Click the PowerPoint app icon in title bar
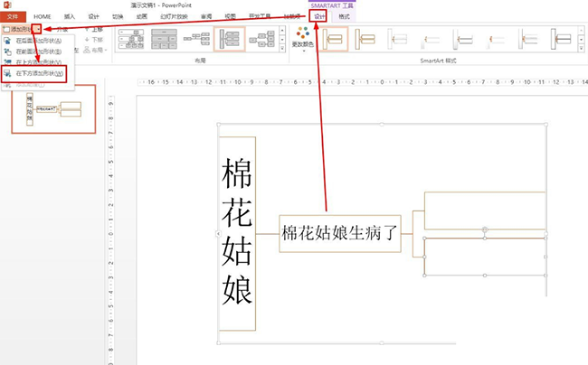 (x=7, y=5)
